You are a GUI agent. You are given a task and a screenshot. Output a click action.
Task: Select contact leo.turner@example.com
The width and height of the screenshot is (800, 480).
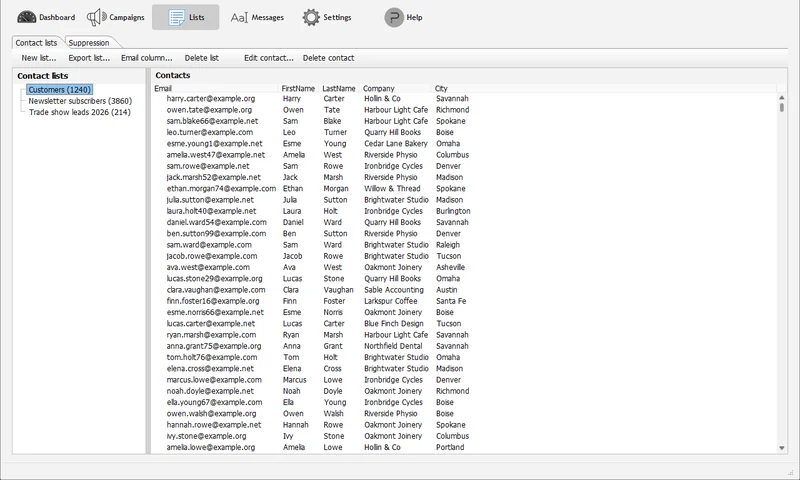point(210,132)
